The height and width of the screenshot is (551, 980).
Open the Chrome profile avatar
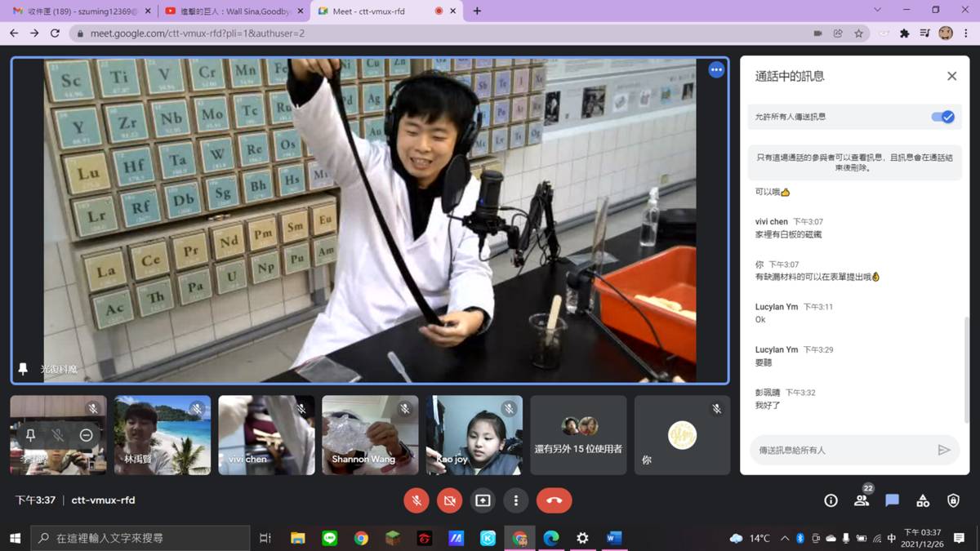pos(946,33)
